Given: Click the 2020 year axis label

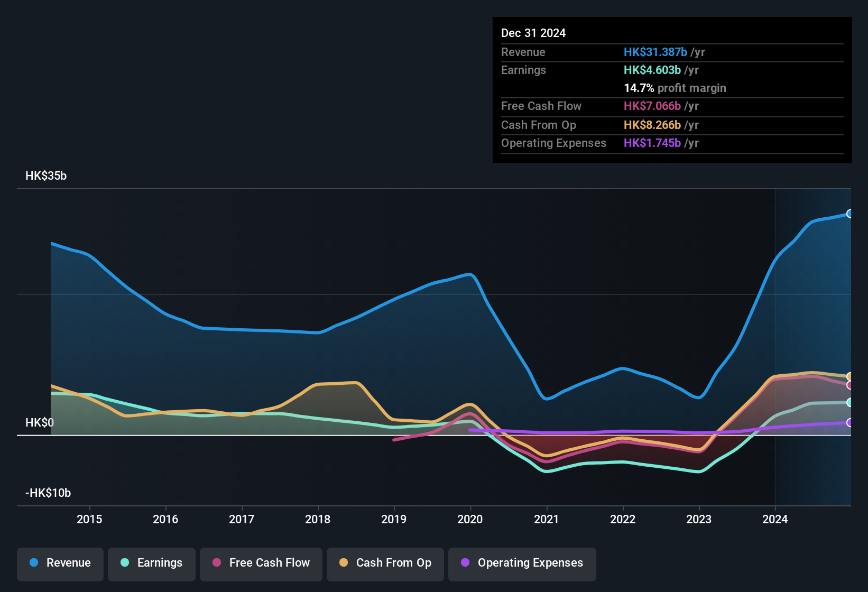Looking at the screenshot, I should tap(470, 520).
